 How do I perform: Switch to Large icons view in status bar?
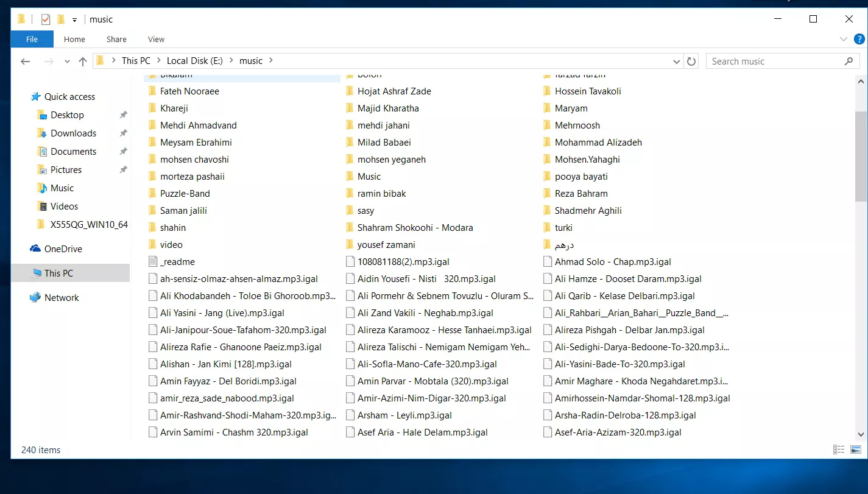(856, 450)
